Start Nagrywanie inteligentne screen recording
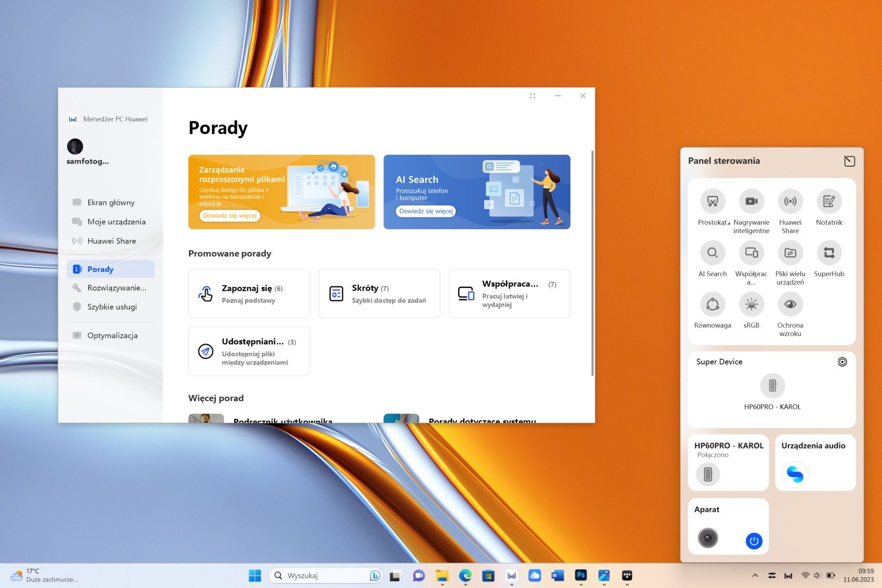The height and width of the screenshot is (588, 882). [751, 202]
